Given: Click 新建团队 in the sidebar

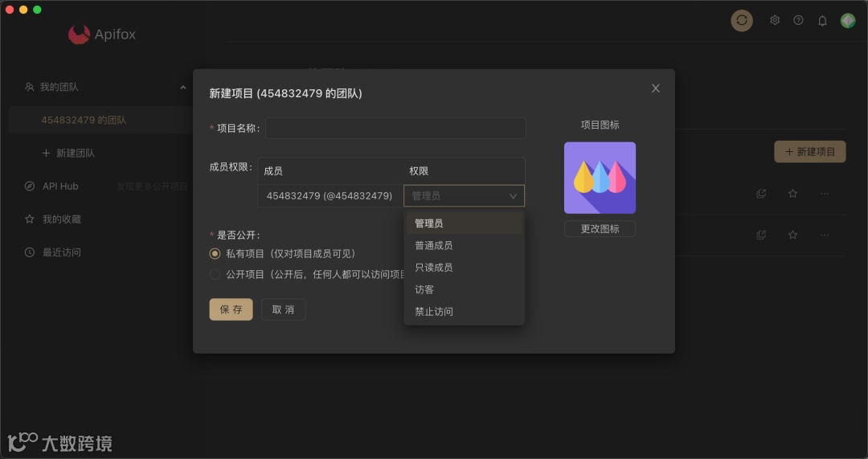Looking at the screenshot, I should point(68,154).
